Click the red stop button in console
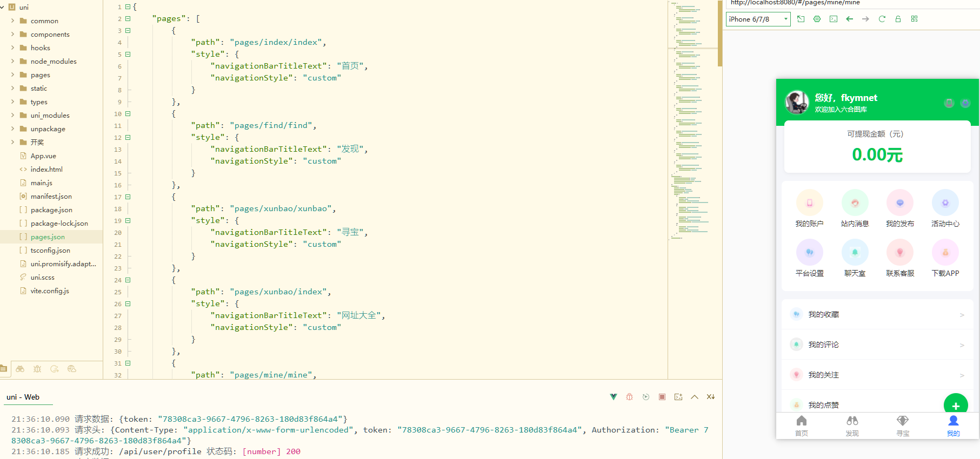 [662, 397]
